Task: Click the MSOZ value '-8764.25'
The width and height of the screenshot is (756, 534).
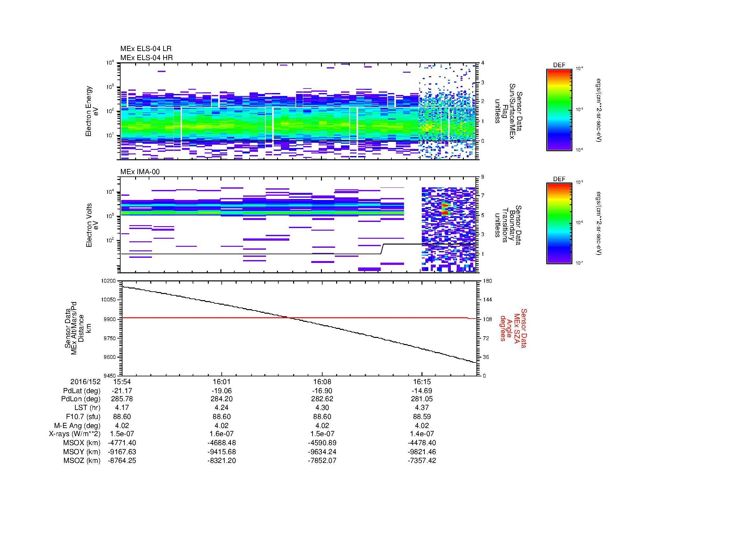Action: 122,461
